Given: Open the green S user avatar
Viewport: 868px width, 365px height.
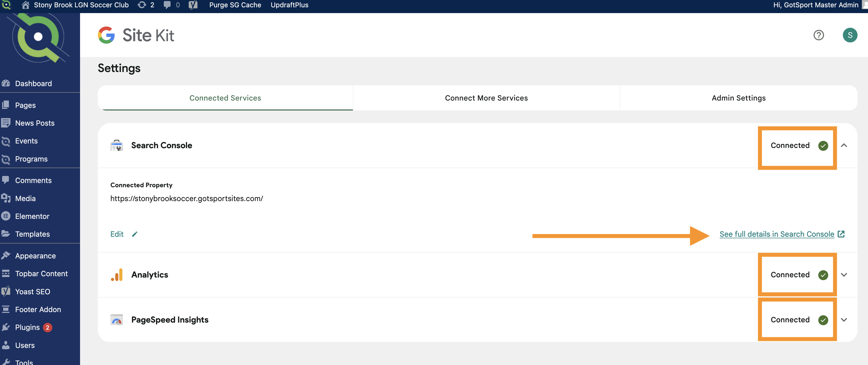Looking at the screenshot, I should pos(850,35).
